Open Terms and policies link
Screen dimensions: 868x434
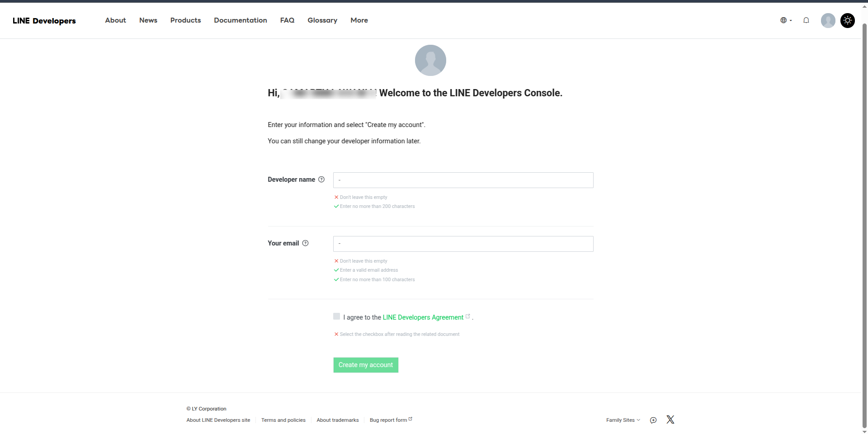coord(283,420)
